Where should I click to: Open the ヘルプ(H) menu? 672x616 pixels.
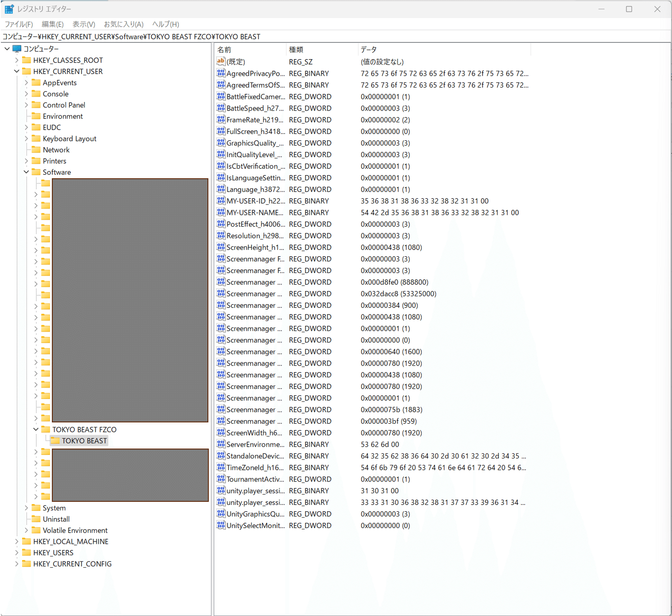coord(166,24)
